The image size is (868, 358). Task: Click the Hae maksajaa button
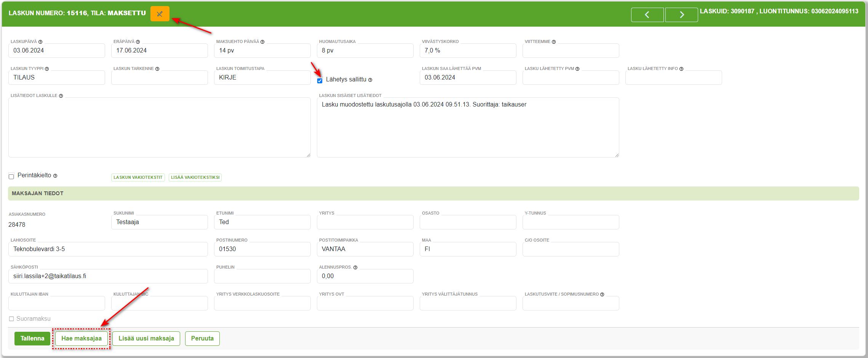[x=82, y=339]
